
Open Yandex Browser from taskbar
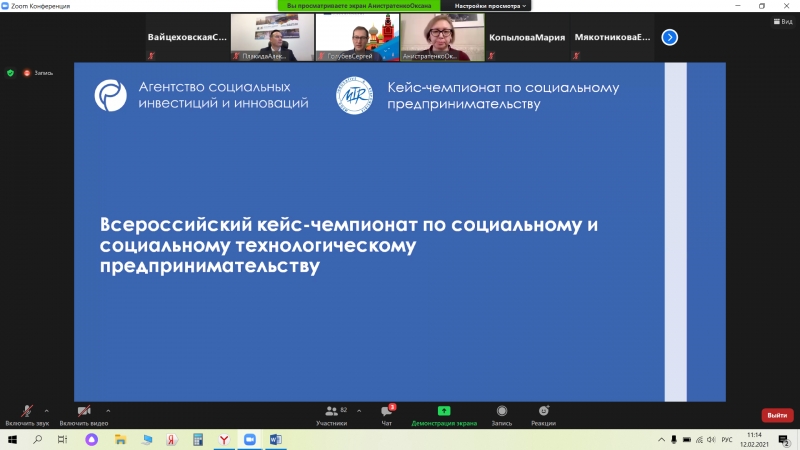pos(224,439)
